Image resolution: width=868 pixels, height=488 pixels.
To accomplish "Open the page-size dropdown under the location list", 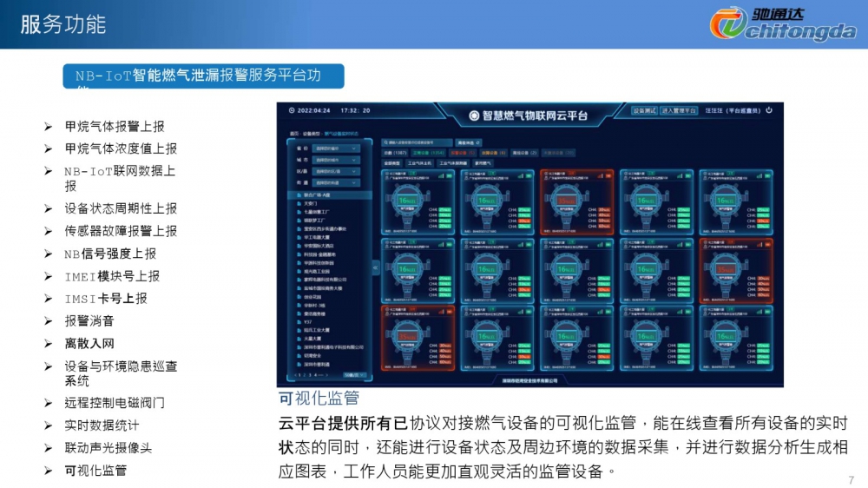I will (x=354, y=375).
